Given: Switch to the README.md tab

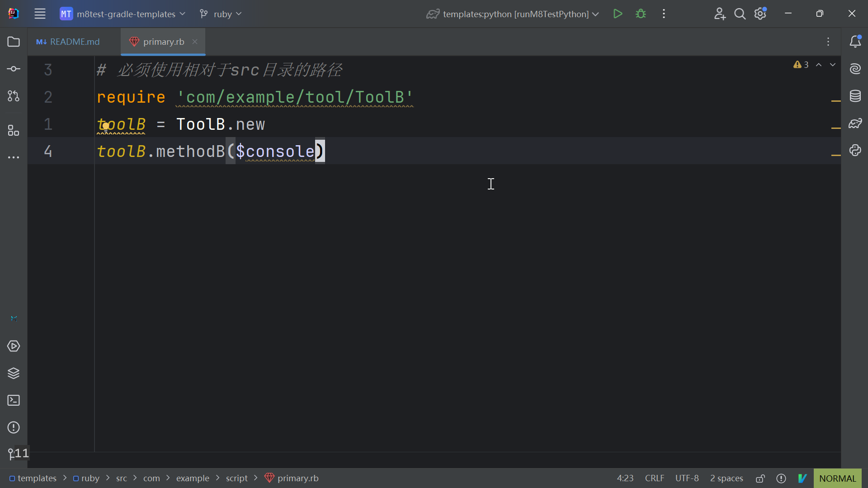Looking at the screenshot, I should coord(68,42).
